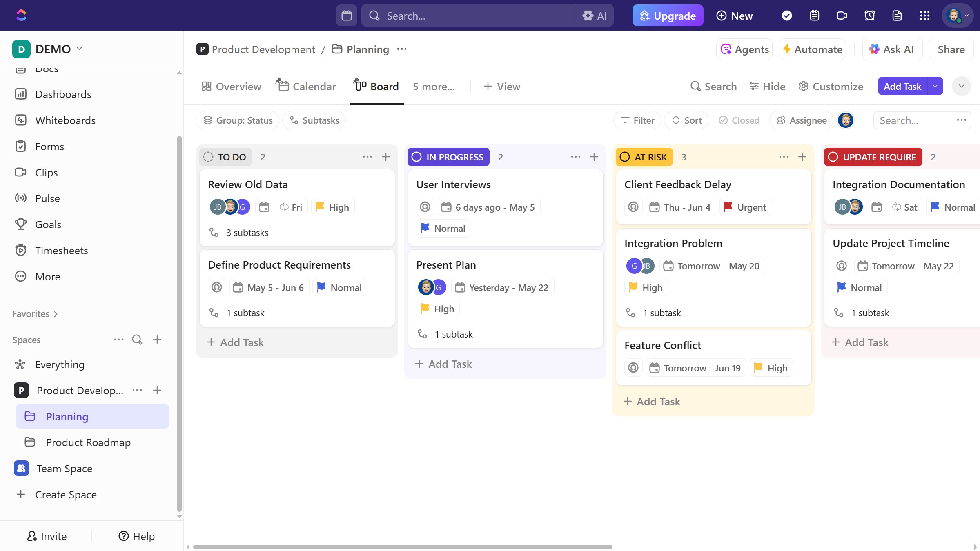Open the 5 more views menu
The width and height of the screenshot is (980, 551).
(x=434, y=87)
